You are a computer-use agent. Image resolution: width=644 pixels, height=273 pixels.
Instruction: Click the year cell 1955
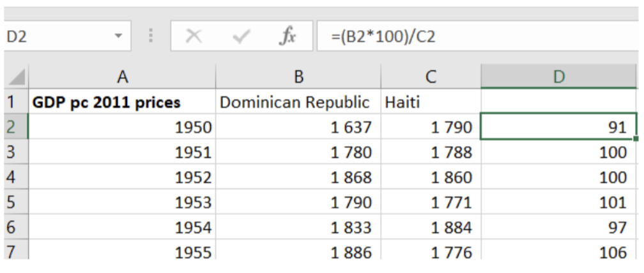tap(122, 250)
